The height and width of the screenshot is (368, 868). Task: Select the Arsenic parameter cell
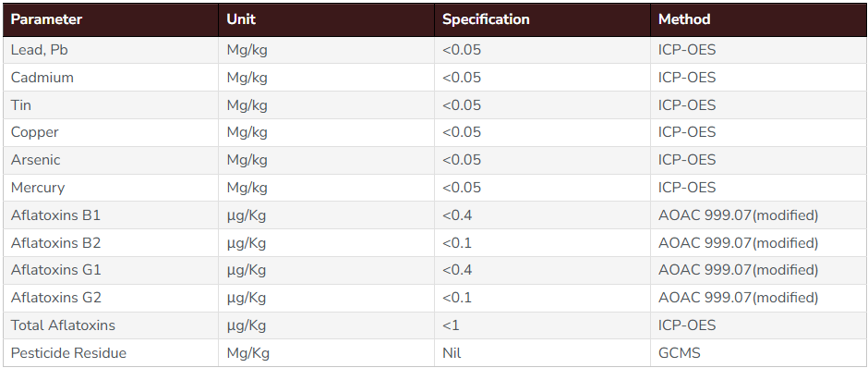111,160
